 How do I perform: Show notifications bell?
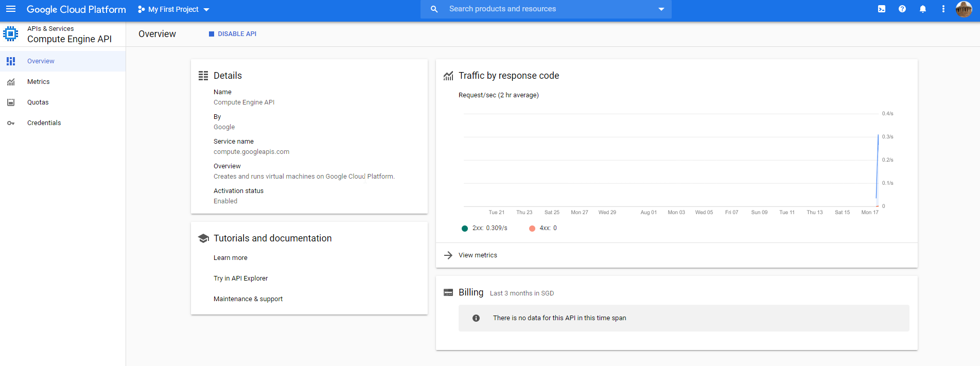923,9
